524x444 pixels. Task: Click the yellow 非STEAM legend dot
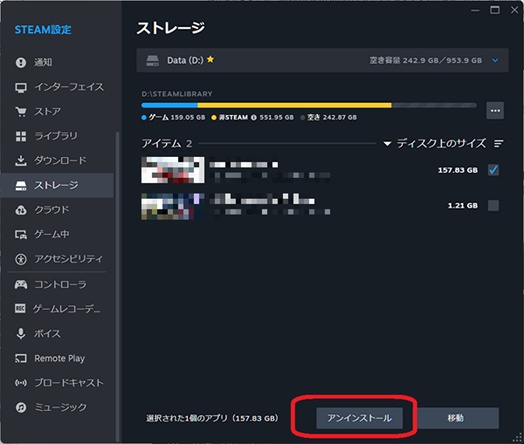(x=214, y=118)
